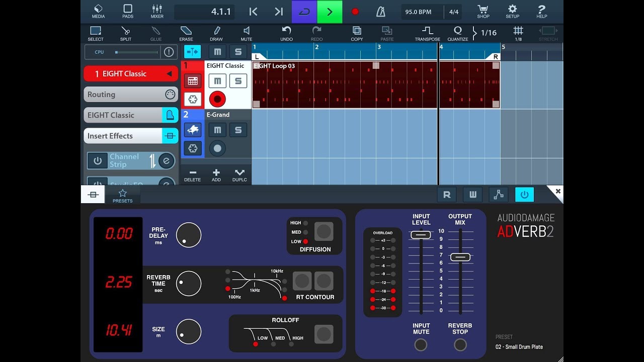Click the Input Level fader handle
The height and width of the screenshot is (362, 644).
point(421,235)
